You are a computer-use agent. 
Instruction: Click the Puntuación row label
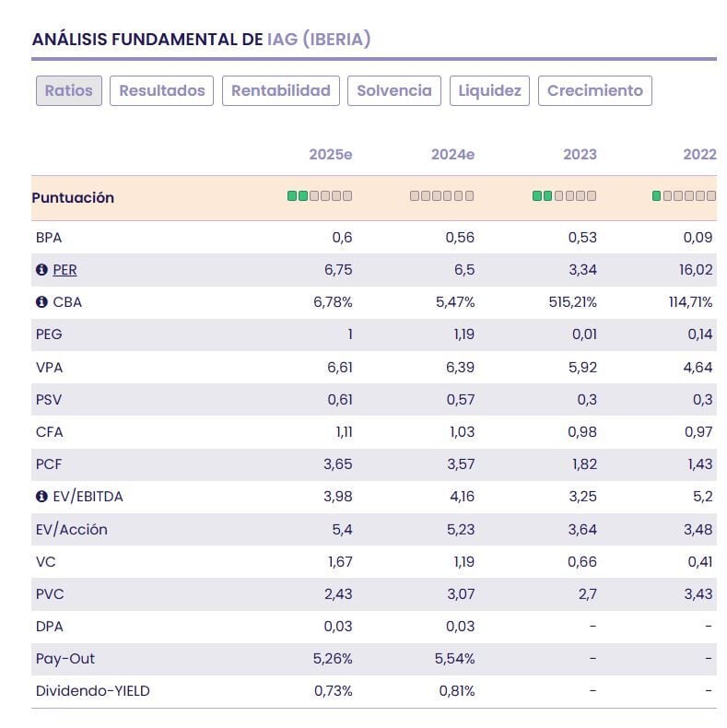click(73, 198)
